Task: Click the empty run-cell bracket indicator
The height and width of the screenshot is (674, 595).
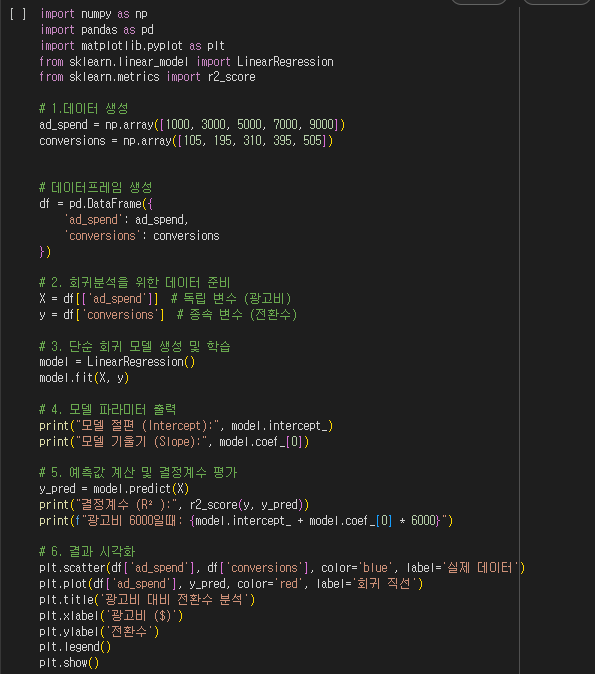Action: pos(18,14)
